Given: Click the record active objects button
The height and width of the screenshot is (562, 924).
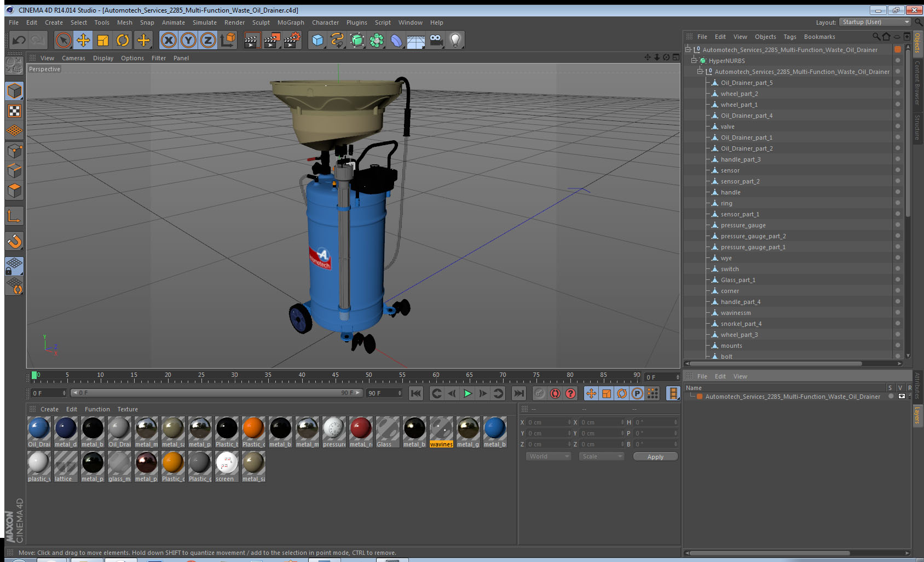Looking at the screenshot, I should pos(540,393).
